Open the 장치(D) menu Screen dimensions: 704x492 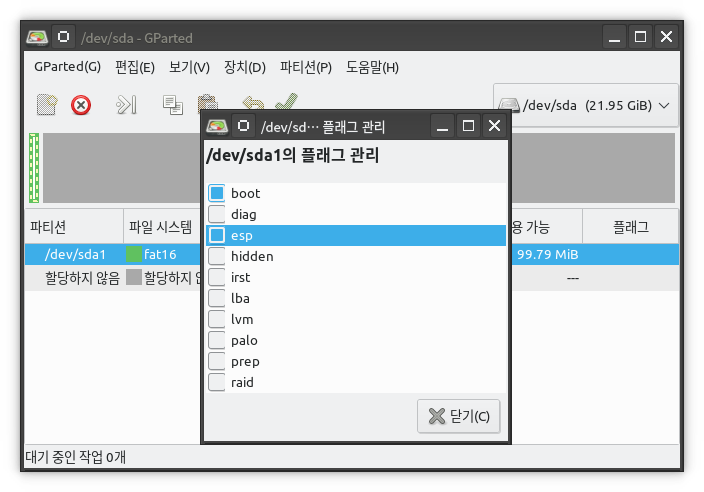tap(245, 67)
